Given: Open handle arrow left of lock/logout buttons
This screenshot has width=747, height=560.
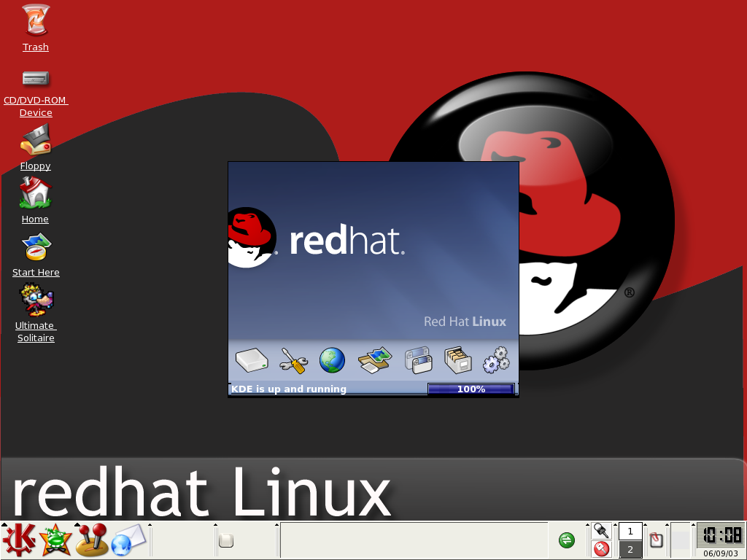Looking at the screenshot, I should click(x=587, y=525).
